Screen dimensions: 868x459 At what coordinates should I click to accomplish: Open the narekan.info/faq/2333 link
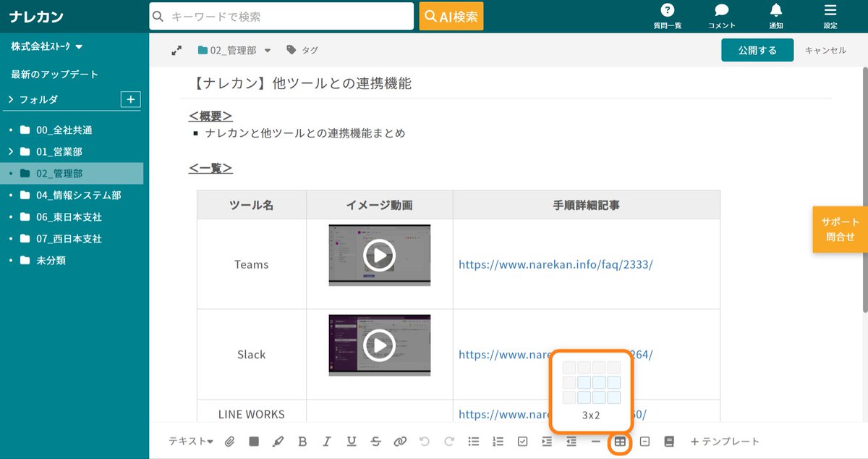556,264
